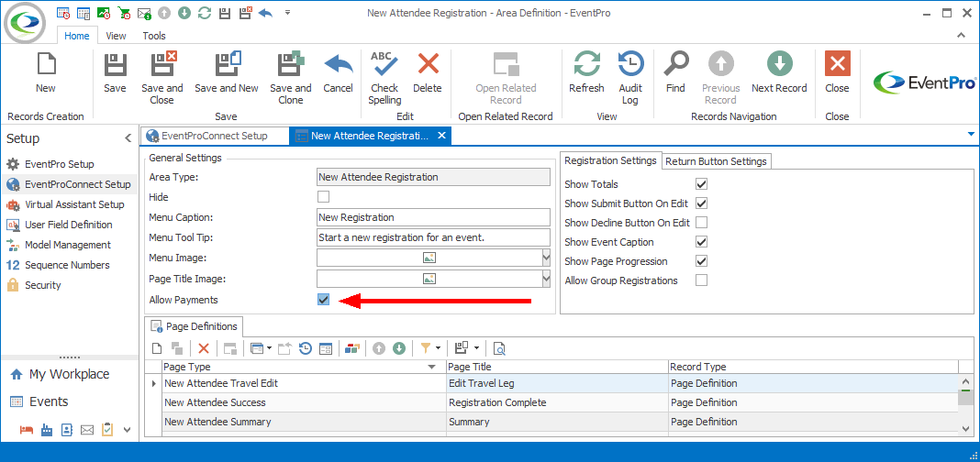Screen dimensions: 980x462
Task: Run Check Spelling from the ribbon
Action: pos(384,79)
